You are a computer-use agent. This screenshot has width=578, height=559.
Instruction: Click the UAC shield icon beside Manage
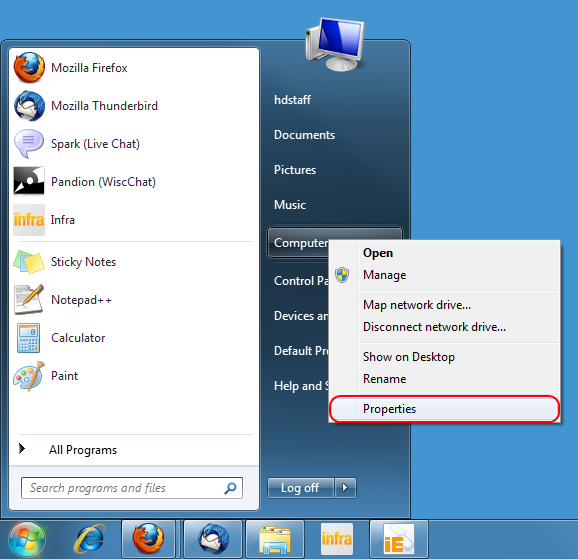click(342, 275)
